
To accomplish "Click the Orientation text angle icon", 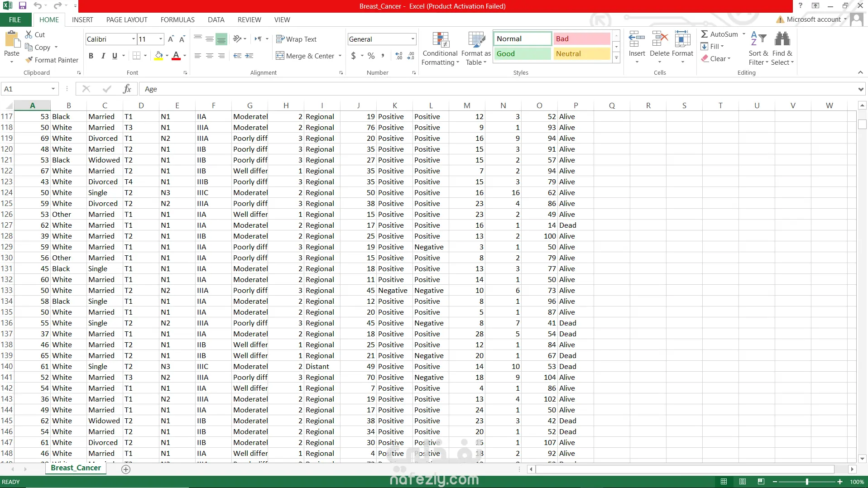I will tap(237, 39).
